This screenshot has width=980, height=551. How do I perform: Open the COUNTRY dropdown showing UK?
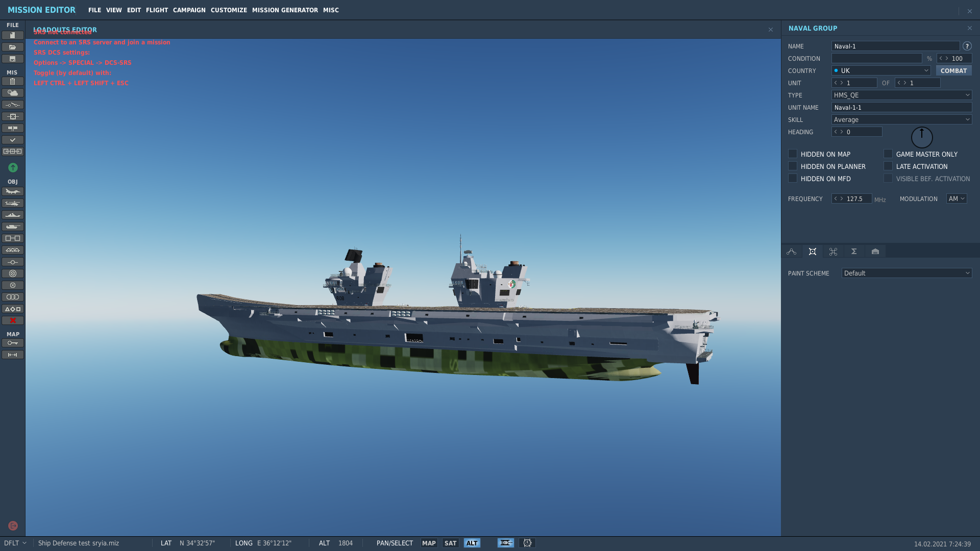881,70
